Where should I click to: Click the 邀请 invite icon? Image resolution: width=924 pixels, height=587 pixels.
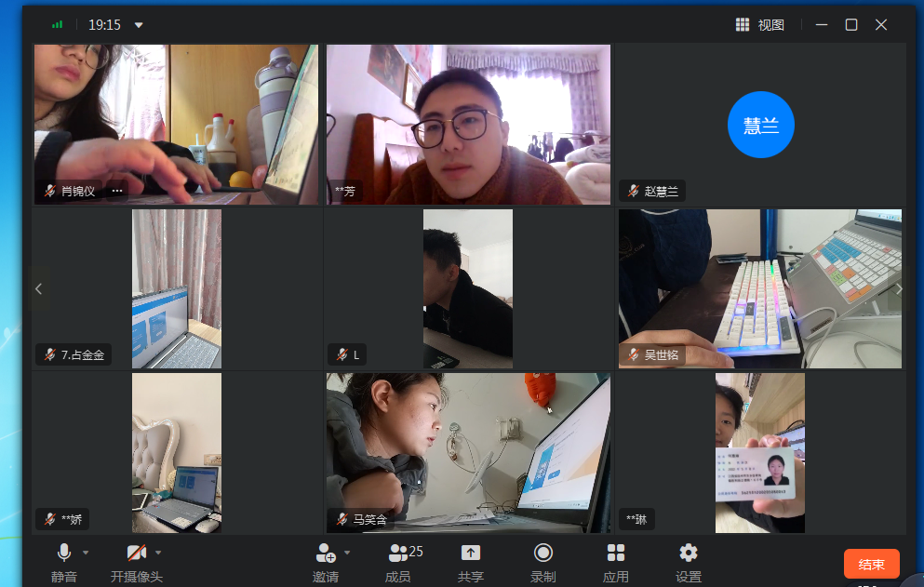[x=326, y=554]
